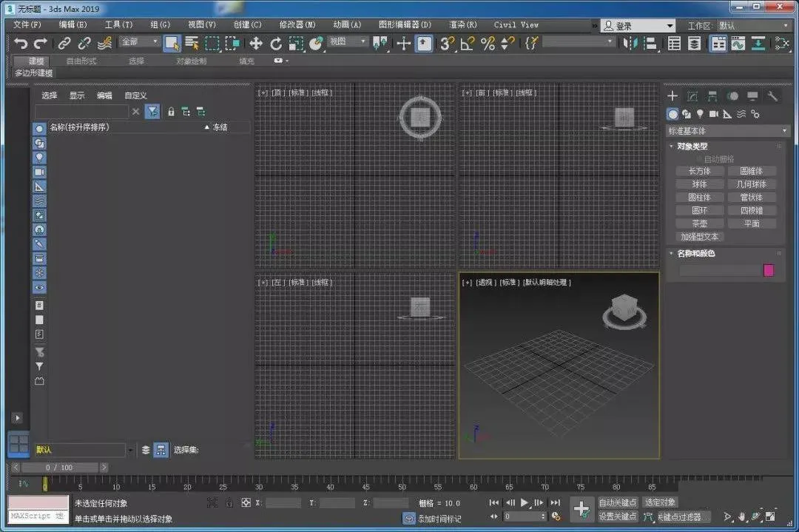Collapse the 对象类型 rollout
The width and height of the screenshot is (799, 532).
coord(692,147)
